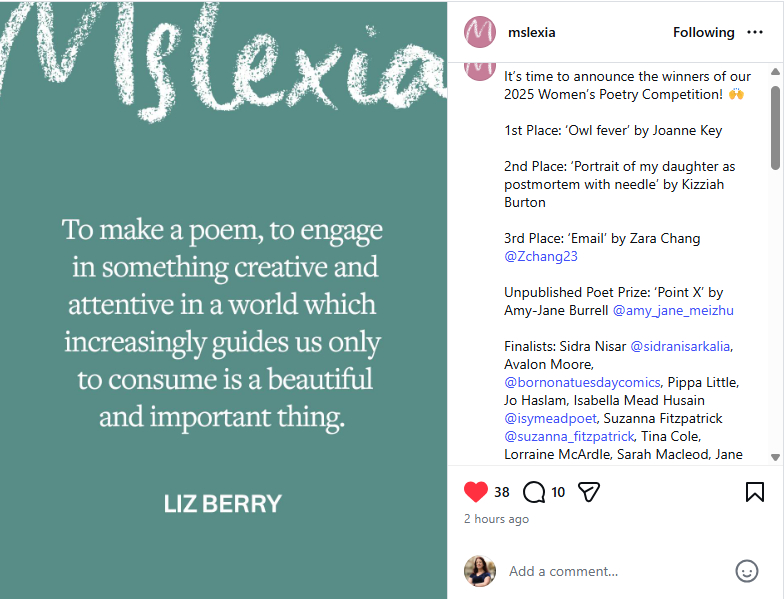The height and width of the screenshot is (599, 784).
Task: Share the post with paper plane icon
Action: pyautogui.click(x=589, y=492)
